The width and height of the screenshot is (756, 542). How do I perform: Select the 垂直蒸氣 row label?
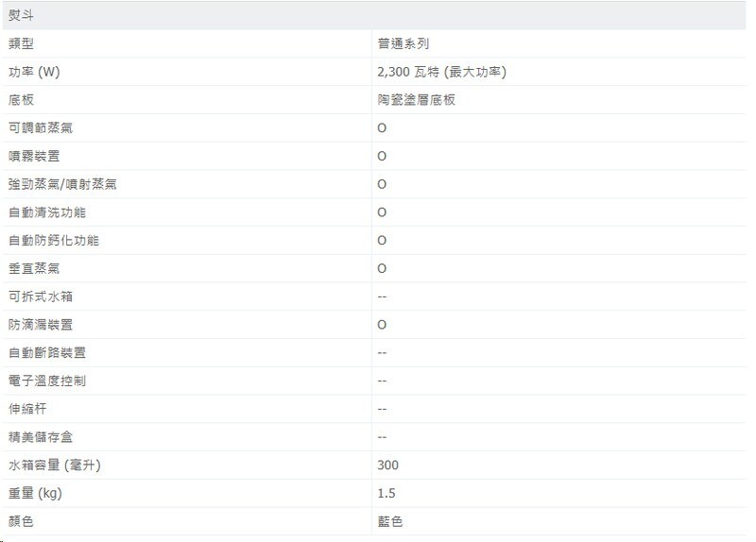tap(33, 268)
